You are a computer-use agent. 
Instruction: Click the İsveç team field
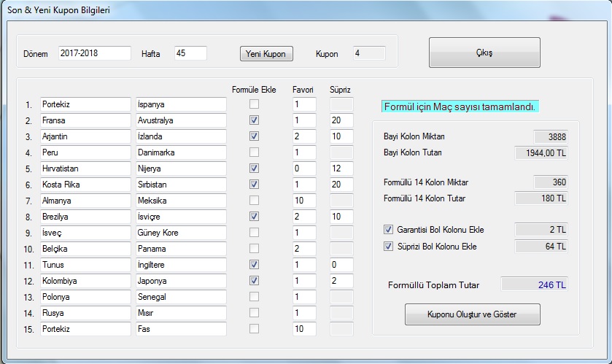click(x=85, y=233)
